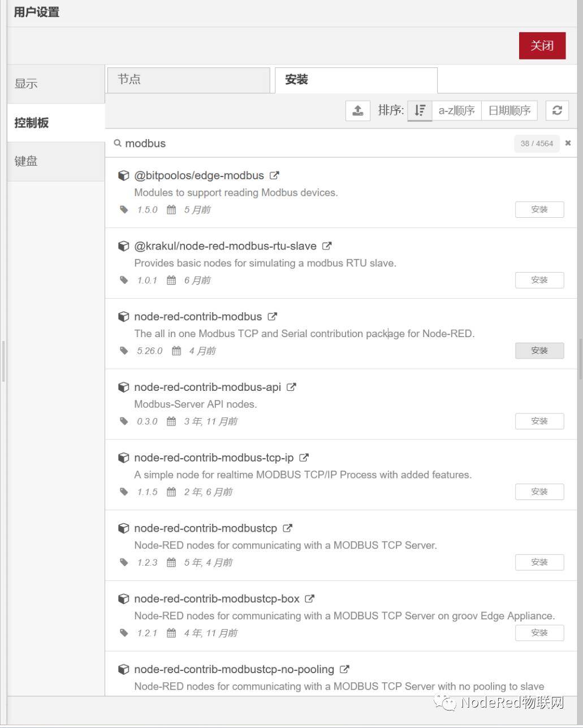
Task: Click the node-red-contrib-modbus package name
Action: click(x=198, y=317)
